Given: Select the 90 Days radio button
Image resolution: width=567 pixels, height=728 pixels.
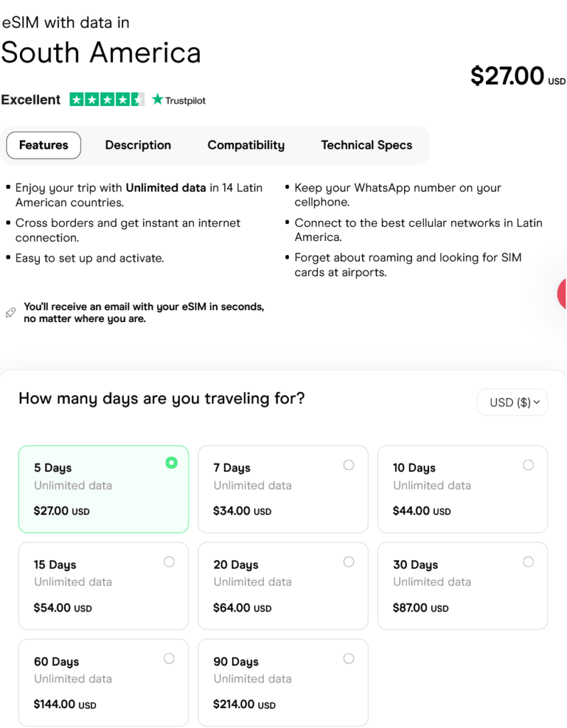Looking at the screenshot, I should [x=349, y=658].
